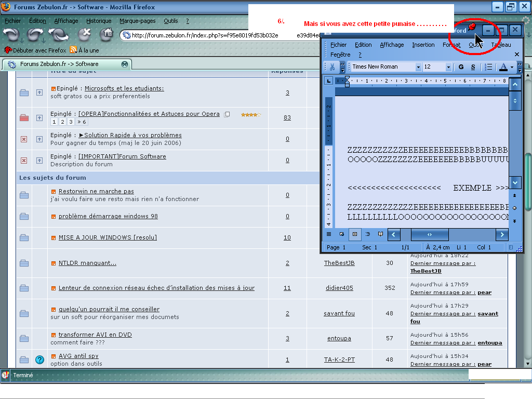This screenshot has width=532, height=399.
Task: Open the Insertion menu in Word
Action: click(423, 45)
